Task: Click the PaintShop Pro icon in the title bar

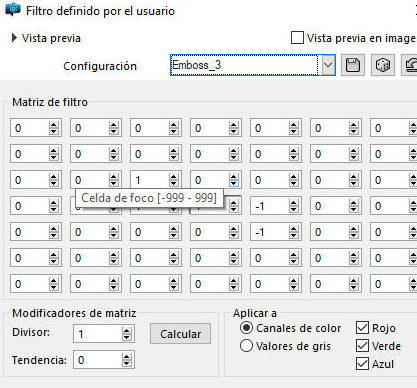Action: click(13, 9)
